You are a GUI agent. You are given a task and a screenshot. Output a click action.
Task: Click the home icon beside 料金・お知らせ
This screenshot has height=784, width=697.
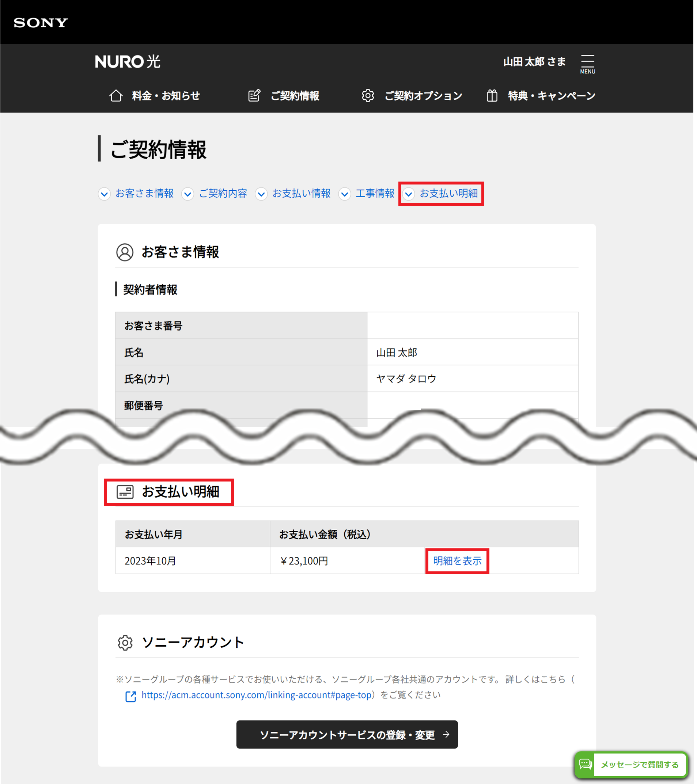(x=116, y=95)
